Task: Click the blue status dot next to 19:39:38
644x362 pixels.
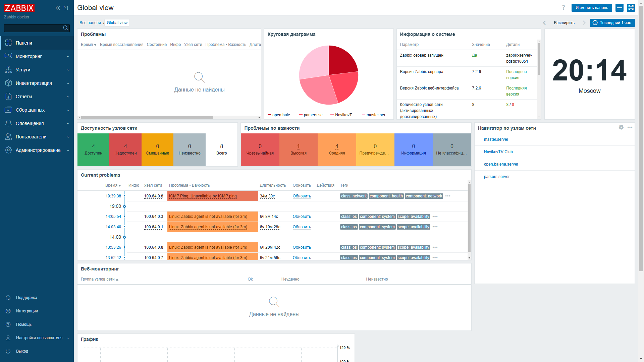Action: point(124,196)
